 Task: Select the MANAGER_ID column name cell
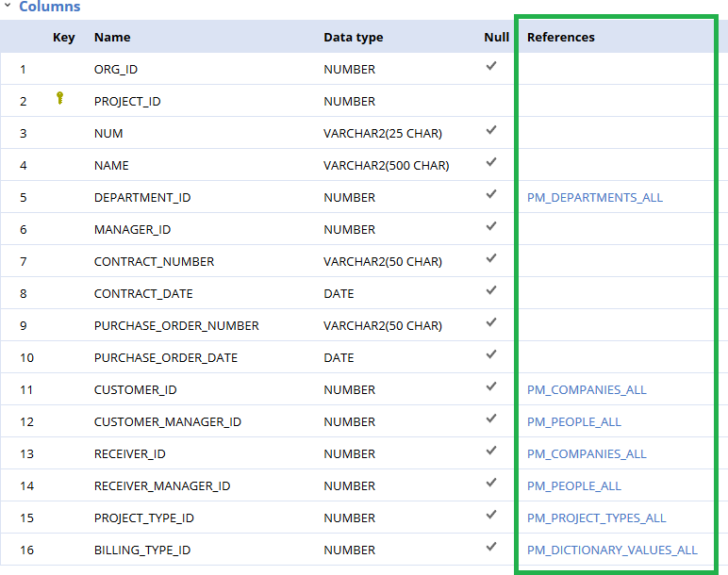click(132, 229)
